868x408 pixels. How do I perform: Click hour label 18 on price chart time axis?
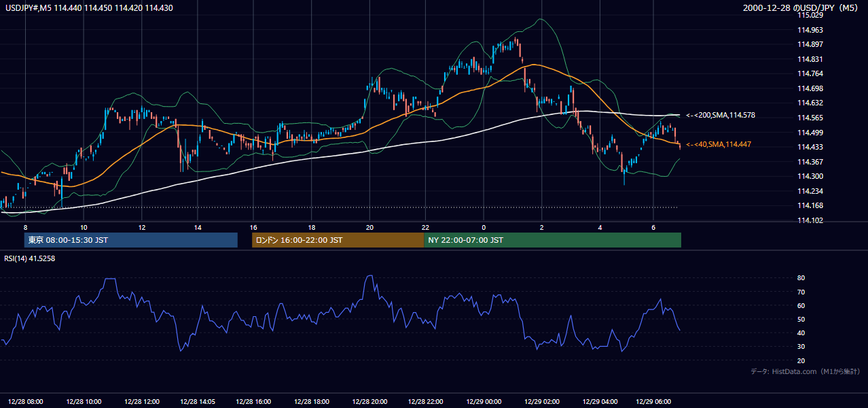point(311,227)
